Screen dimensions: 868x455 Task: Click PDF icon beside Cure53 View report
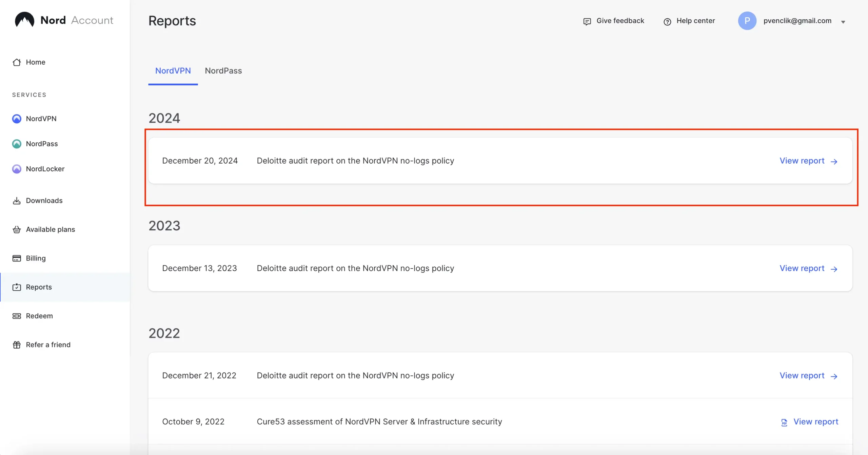tap(784, 422)
